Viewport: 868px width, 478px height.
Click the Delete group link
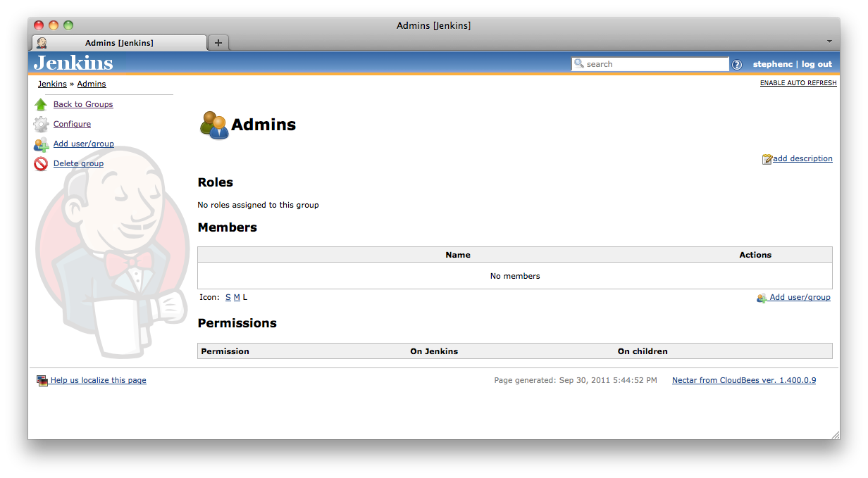tap(78, 163)
